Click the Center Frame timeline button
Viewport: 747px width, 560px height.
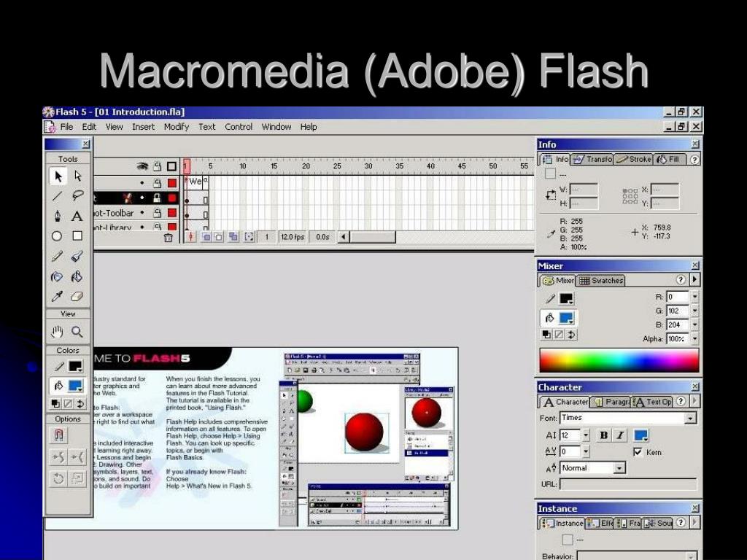(190, 237)
